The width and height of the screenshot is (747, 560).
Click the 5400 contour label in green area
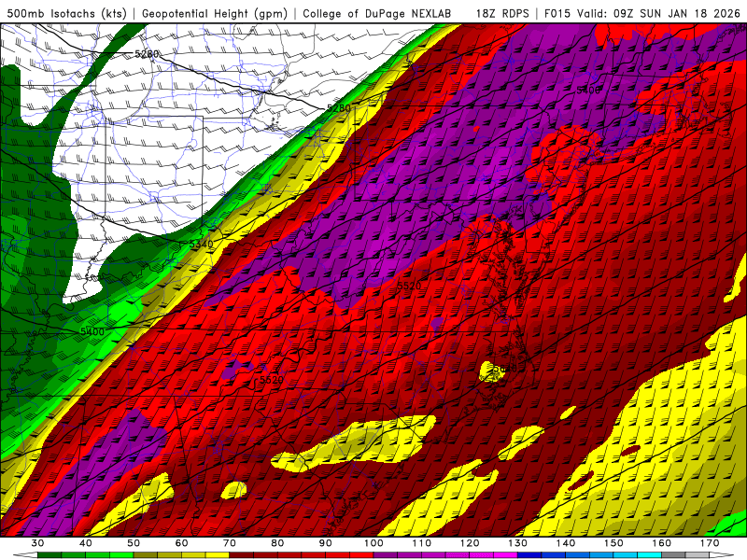(x=92, y=331)
